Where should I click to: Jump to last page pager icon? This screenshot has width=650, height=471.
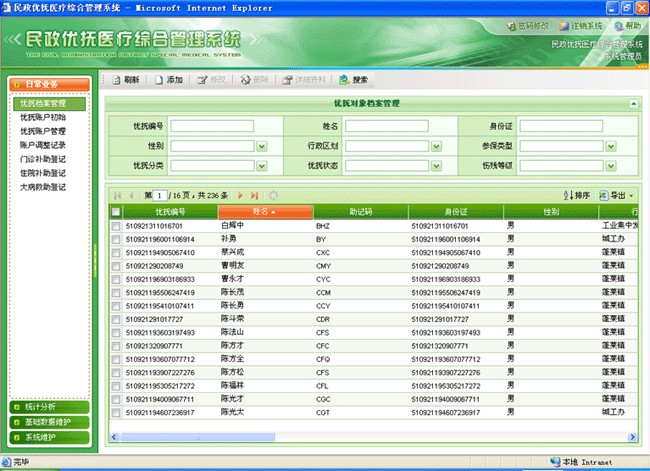tap(255, 195)
